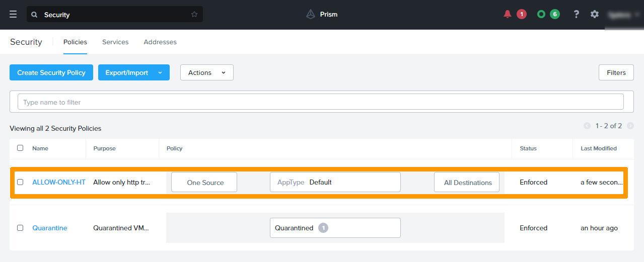Screen dimensions: 644x262
Task: Click 'an hour ago' modified cell
Action: pos(599,228)
